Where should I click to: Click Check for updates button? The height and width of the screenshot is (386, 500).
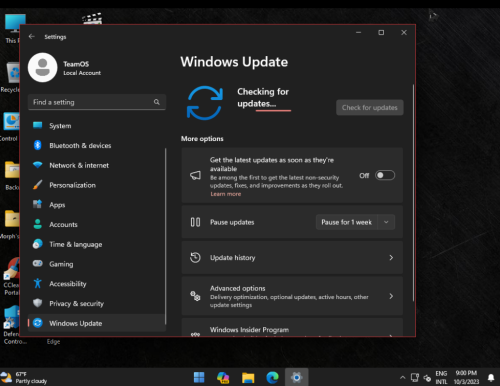(370, 107)
